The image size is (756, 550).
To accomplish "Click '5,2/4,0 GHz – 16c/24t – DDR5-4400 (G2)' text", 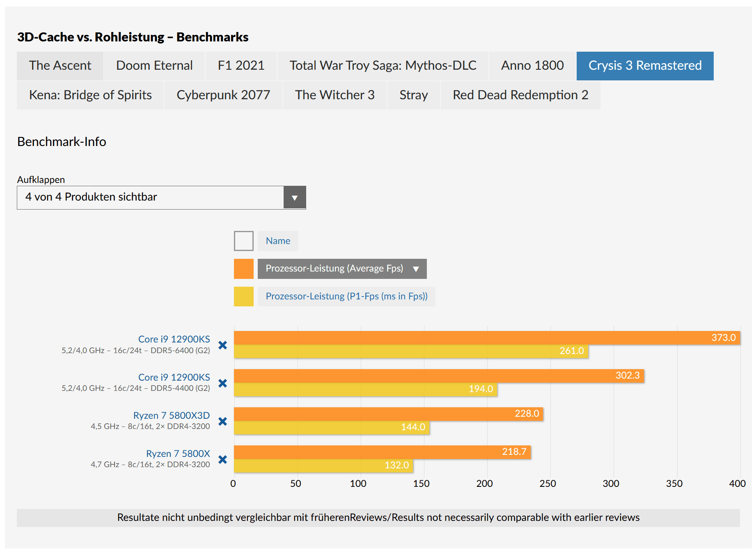I will tap(136, 388).
